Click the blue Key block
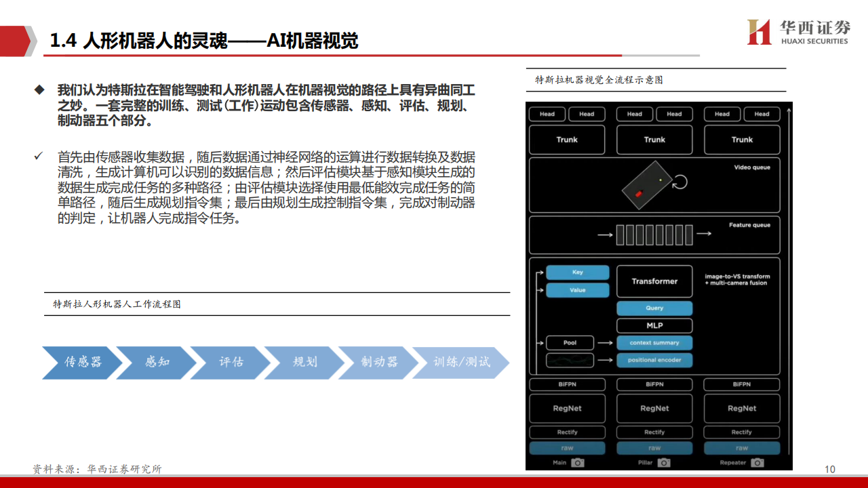 pyautogui.click(x=578, y=272)
